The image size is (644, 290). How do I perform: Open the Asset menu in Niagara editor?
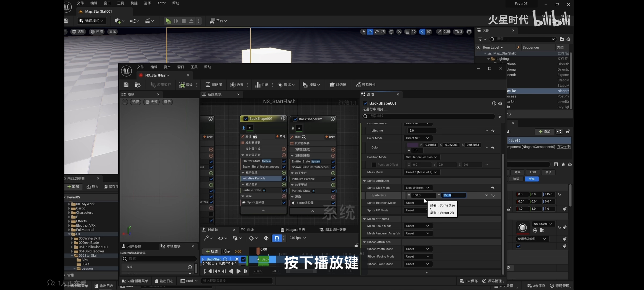coord(167,67)
